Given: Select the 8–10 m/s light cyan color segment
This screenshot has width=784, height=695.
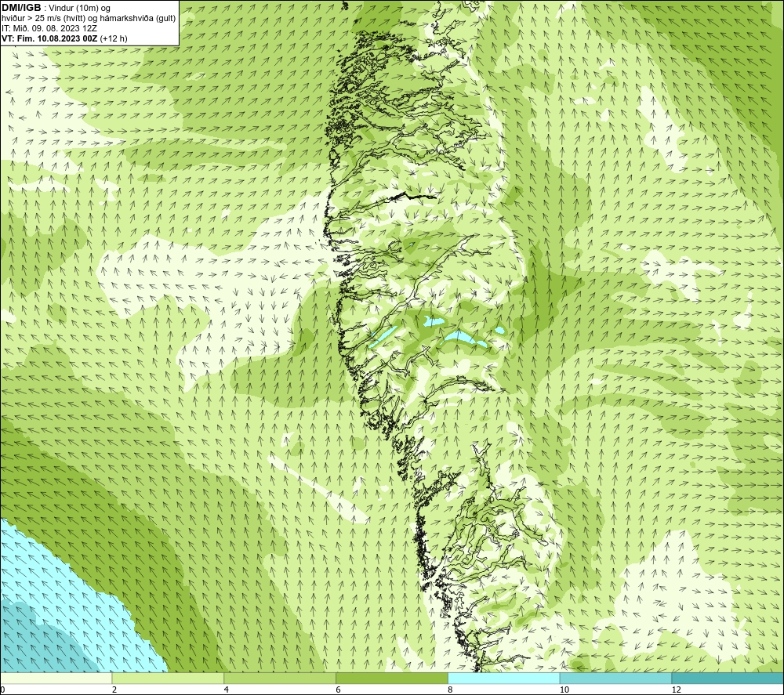Looking at the screenshot, I should coord(504,678).
